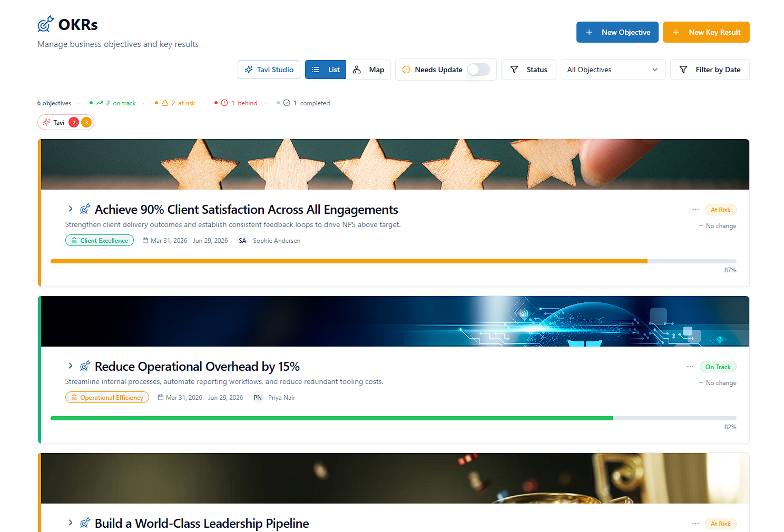Click the PN avatar for Priya Nair
Viewport: 784px width, 532px height.
[x=258, y=397]
